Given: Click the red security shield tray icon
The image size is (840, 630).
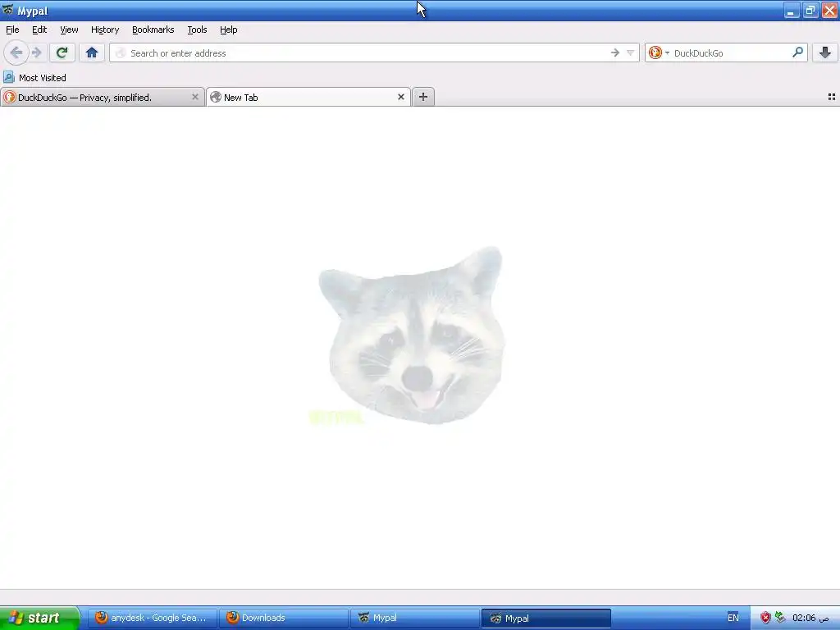Looking at the screenshot, I should (x=765, y=618).
